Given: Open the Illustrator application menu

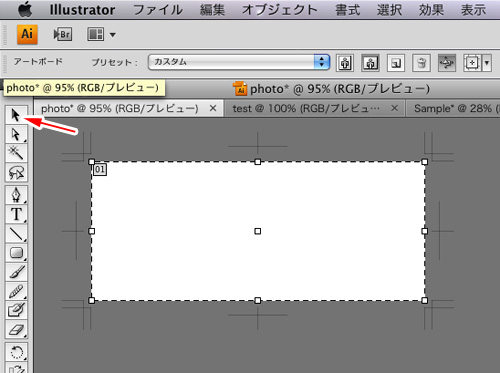Looking at the screenshot, I should 82,10.
